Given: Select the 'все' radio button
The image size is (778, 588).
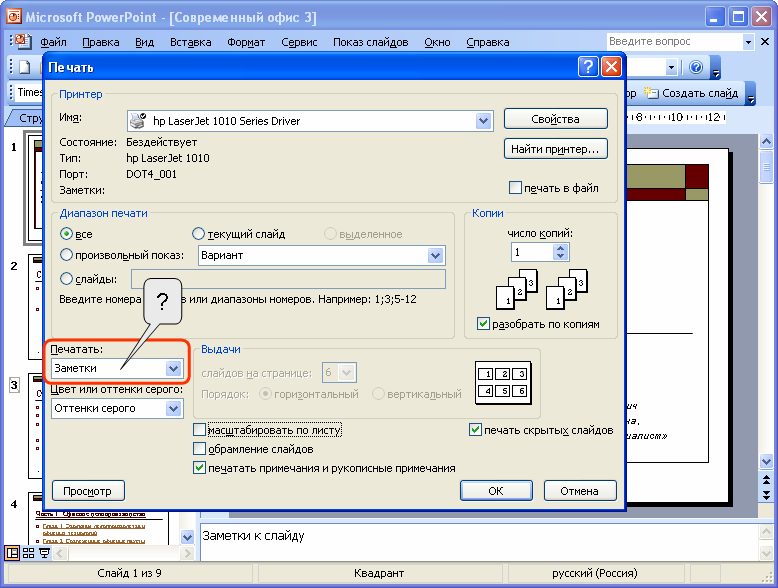Looking at the screenshot, I should [66, 233].
